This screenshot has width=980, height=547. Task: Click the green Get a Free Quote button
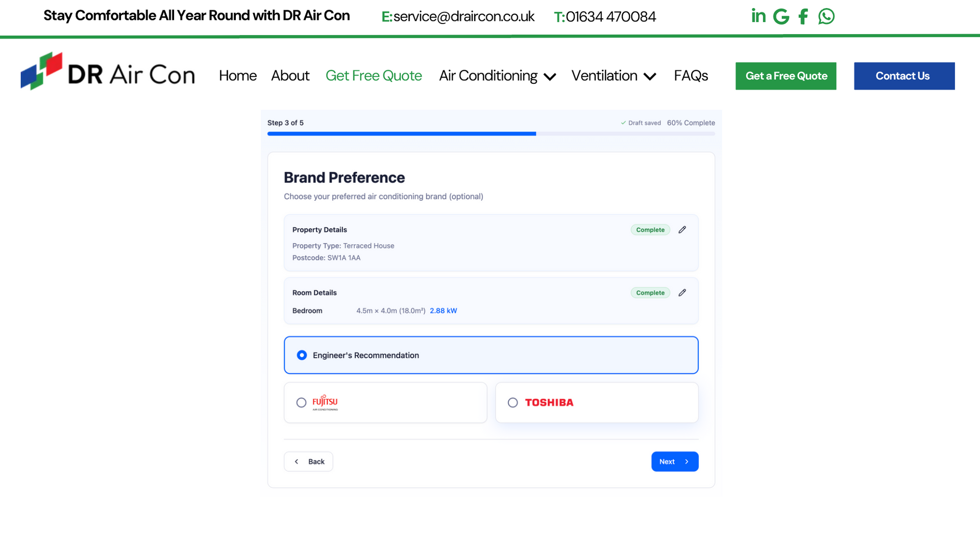coord(786,76)
